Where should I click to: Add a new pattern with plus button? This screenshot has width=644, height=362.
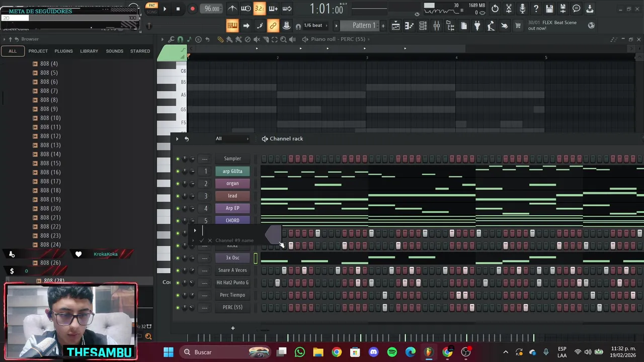point(383,26)
